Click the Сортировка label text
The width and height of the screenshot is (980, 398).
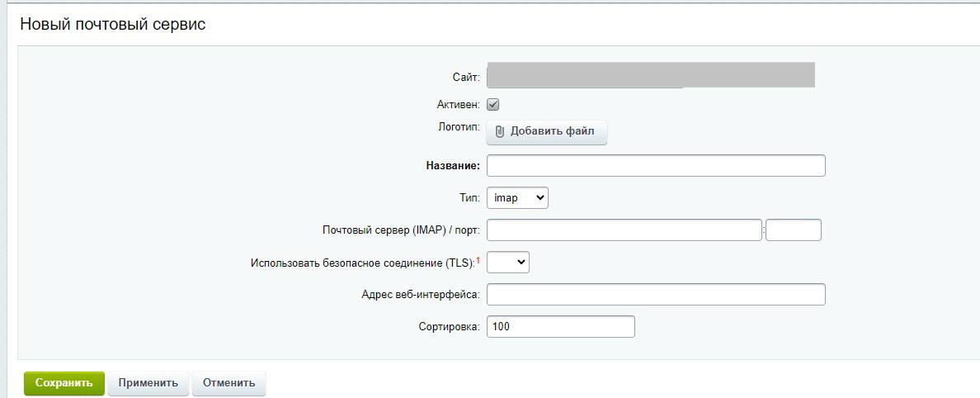tap(449, 327)
